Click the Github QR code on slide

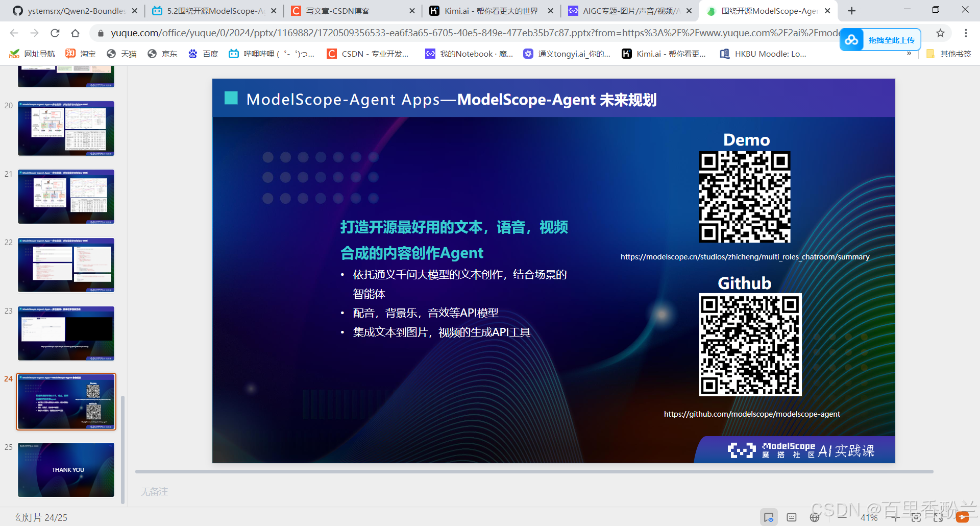coord(750,345)
